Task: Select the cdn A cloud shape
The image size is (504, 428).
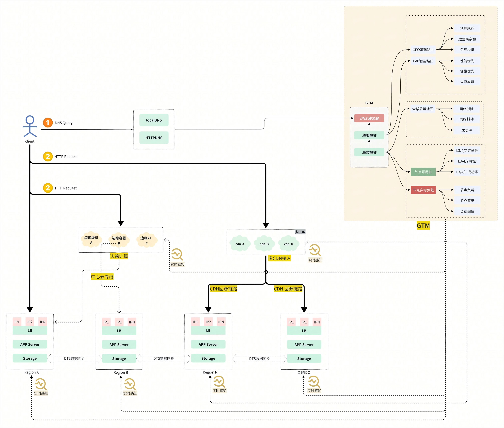Action: click(240, 244)
